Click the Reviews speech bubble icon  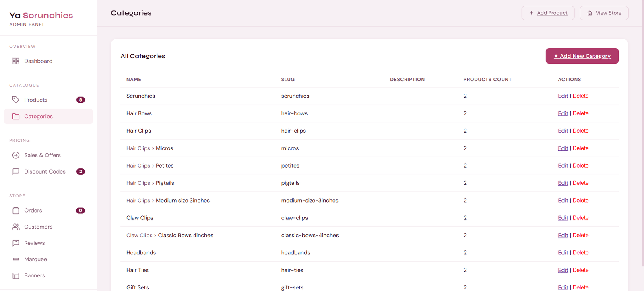coord(16,243)
